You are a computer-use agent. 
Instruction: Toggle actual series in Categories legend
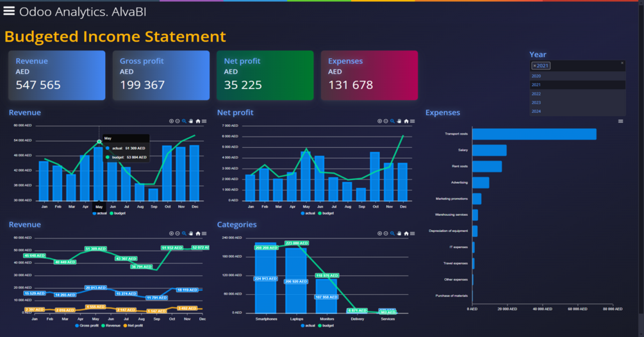click(x=308, y=325)
